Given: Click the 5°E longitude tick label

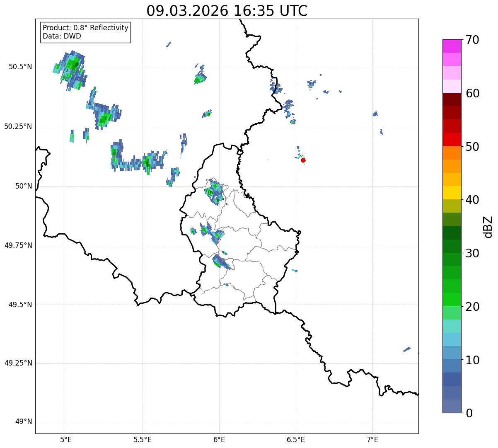Looking at the screenshot, I should point(65,439).
